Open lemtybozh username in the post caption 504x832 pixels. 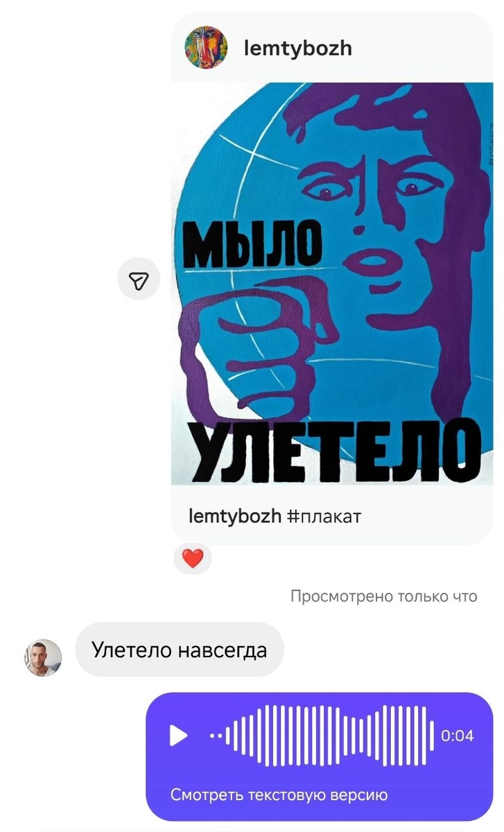pos(235,516)
